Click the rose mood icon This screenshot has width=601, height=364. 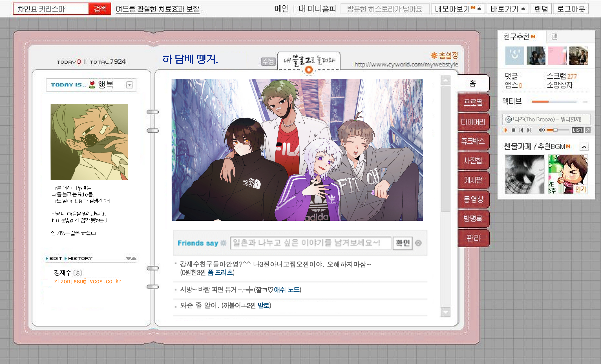pos(92,85)
